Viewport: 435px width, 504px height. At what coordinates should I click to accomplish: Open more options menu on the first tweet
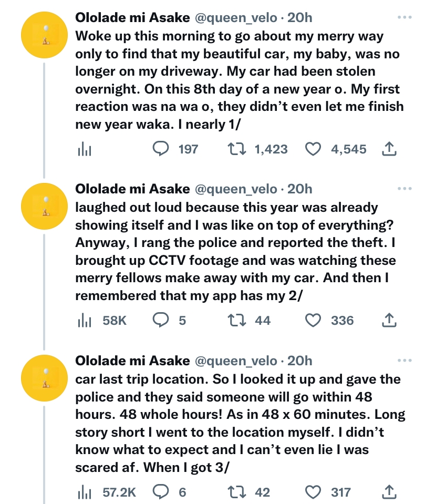[405, 17]
